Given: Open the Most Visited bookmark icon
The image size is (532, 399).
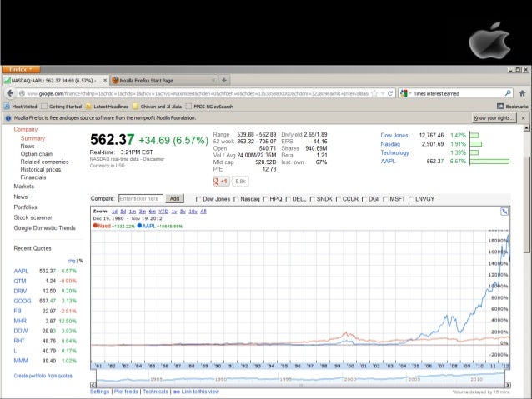Looking at the screenshot, I should (x=7, y=107).
